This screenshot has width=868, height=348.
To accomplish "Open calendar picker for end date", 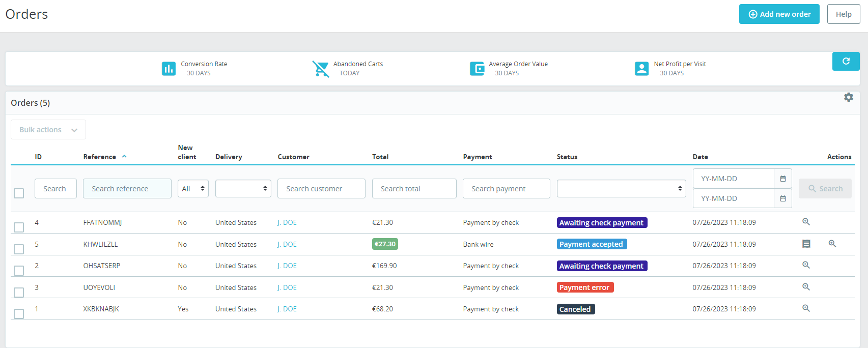I will click(783, 198).
